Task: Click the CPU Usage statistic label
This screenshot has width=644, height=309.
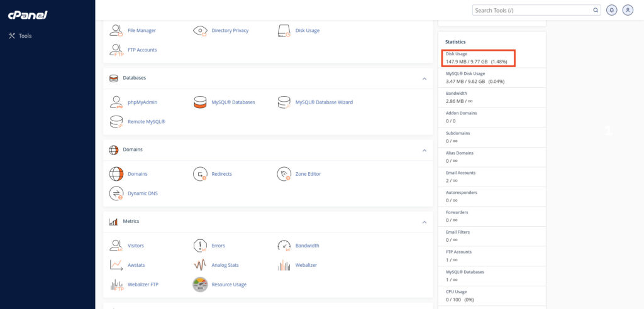Action: coord(457,292)
